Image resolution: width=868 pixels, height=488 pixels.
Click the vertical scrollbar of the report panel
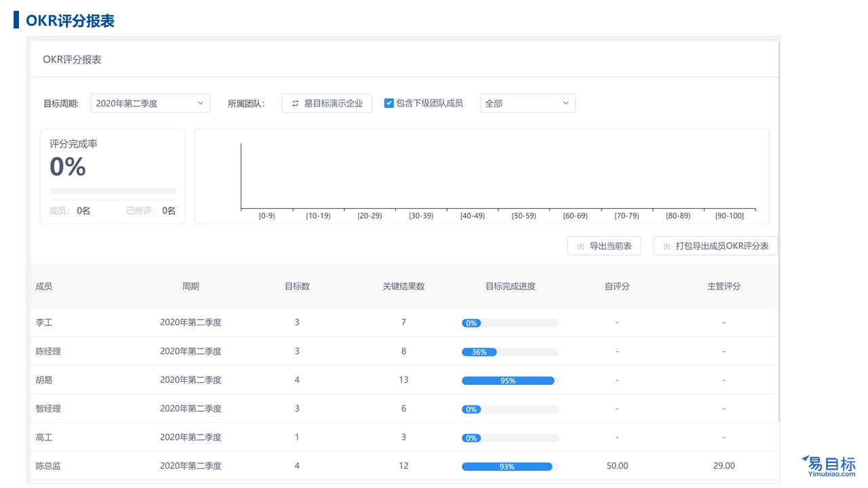[x=778, y=230]
